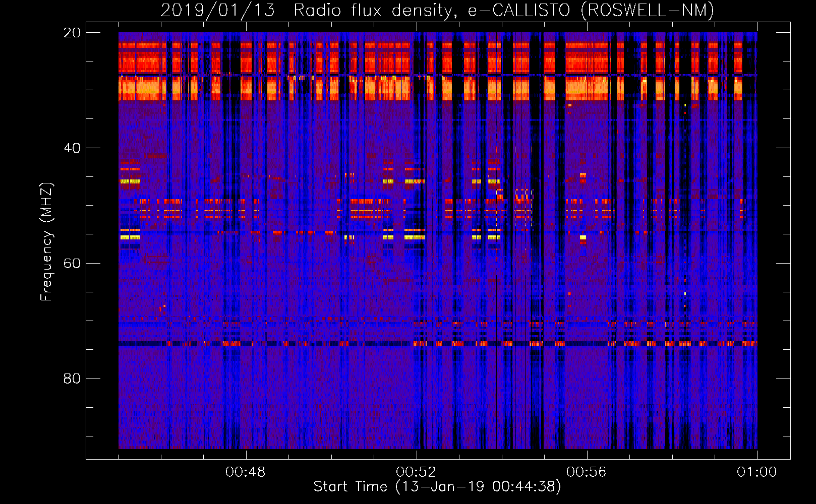This screenshot has height=504, width=816.
Task: Click the 00:52 time tick label
Action: (x=416, y=472)
